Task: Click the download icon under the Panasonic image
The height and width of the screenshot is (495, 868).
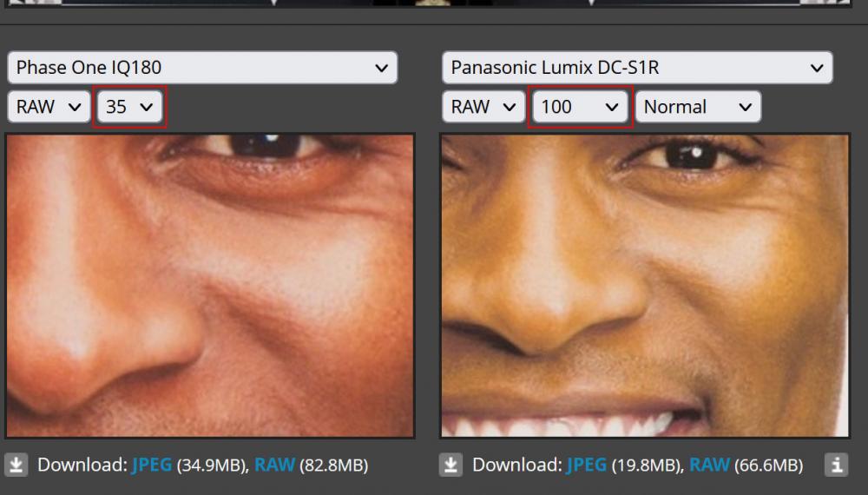Action: point(450,465)
